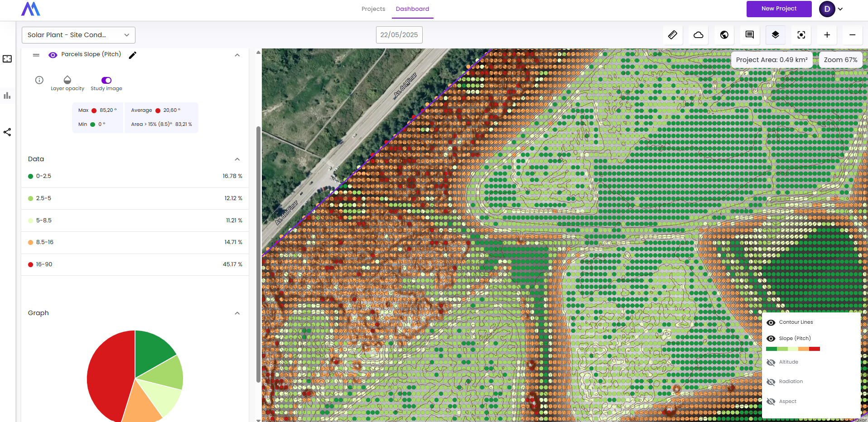Viewport: 868px width, 422px height.
Task: Open the layers stack icon
Action: [775, 35]
